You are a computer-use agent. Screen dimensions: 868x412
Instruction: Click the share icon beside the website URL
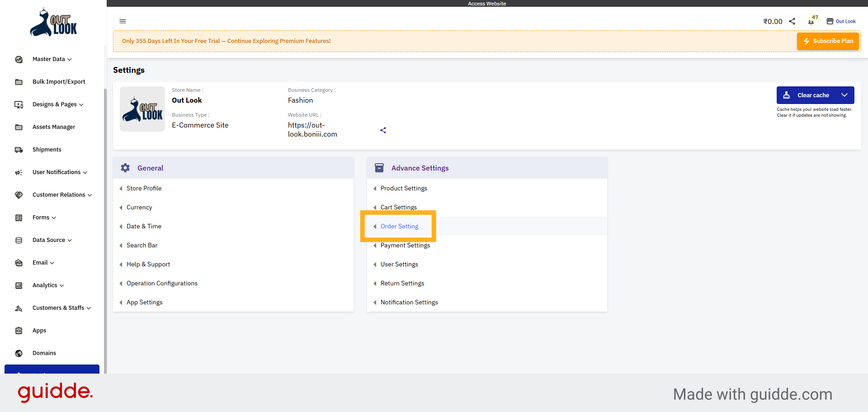(x=383, y=130)
